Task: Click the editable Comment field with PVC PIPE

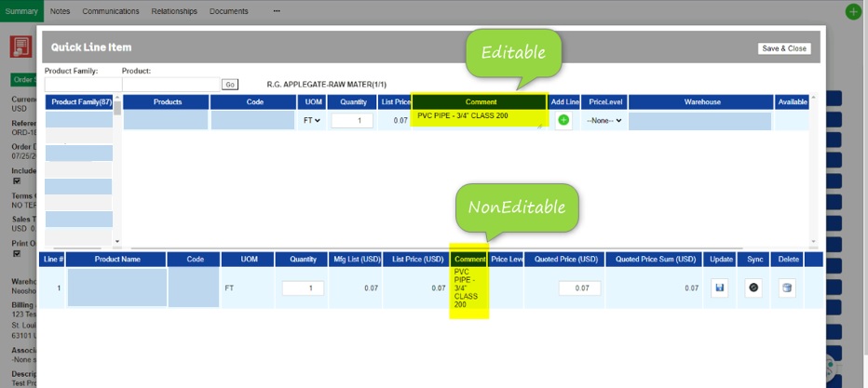Action: (478, 119)
